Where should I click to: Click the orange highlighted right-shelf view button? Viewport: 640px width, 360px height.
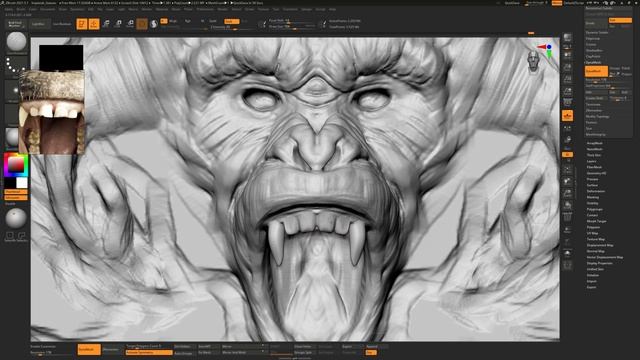(567, 116)
